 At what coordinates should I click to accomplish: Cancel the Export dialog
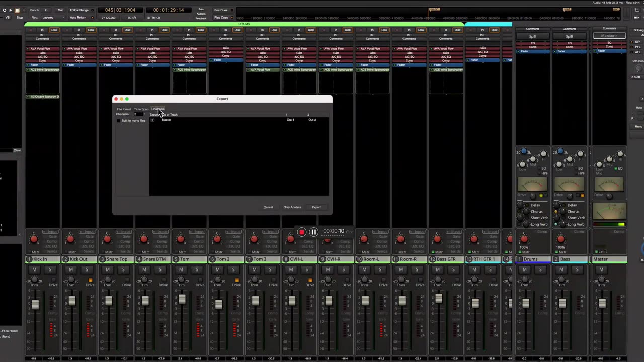tap(268, 207)
